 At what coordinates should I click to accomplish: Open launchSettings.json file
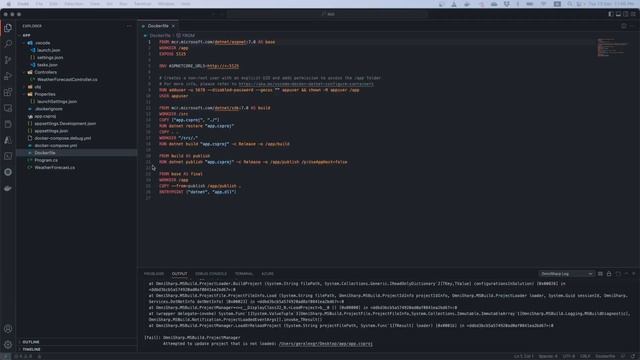pyautogui.click(x=57, y=102)
